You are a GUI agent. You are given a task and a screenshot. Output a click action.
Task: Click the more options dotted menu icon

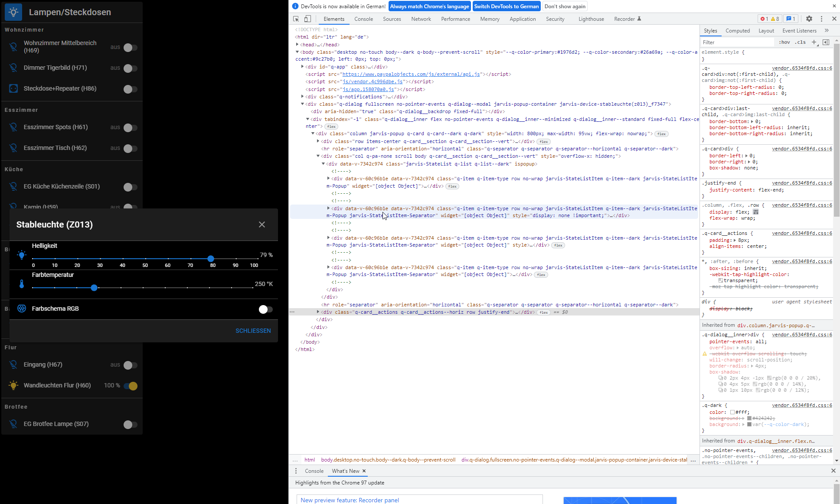(x=821, y=19)
